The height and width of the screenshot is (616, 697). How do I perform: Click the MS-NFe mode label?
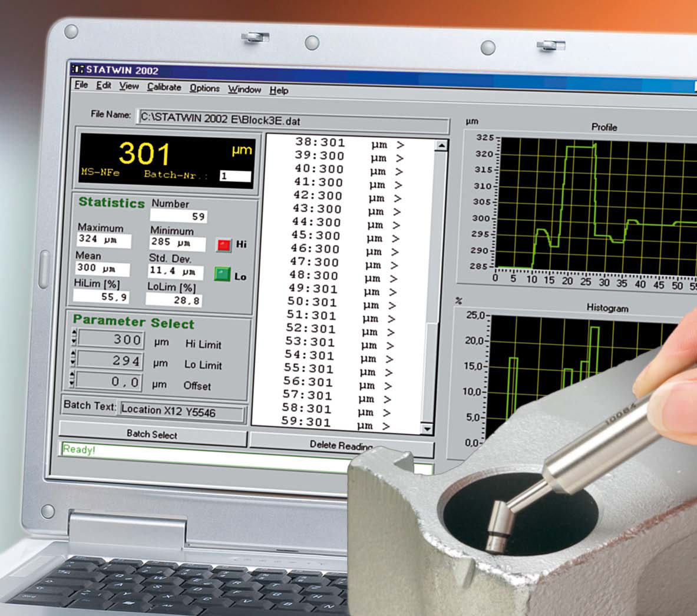pos(100,172)
